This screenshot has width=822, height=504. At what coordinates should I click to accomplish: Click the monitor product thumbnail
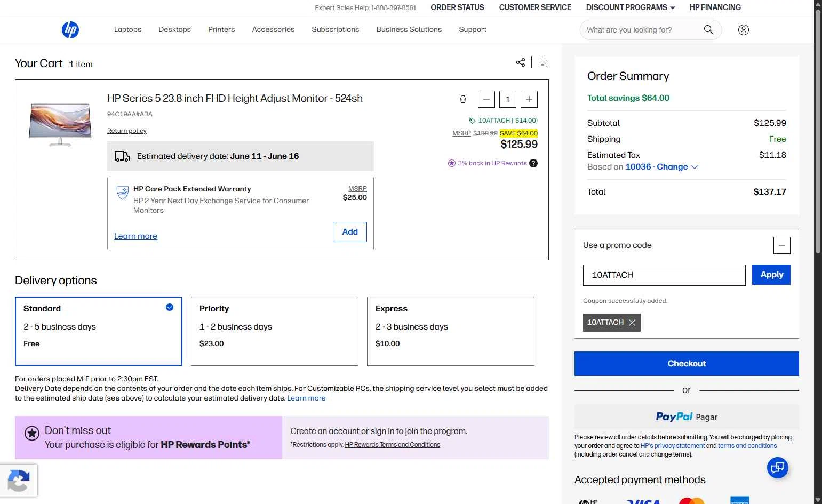click(60, 125)
